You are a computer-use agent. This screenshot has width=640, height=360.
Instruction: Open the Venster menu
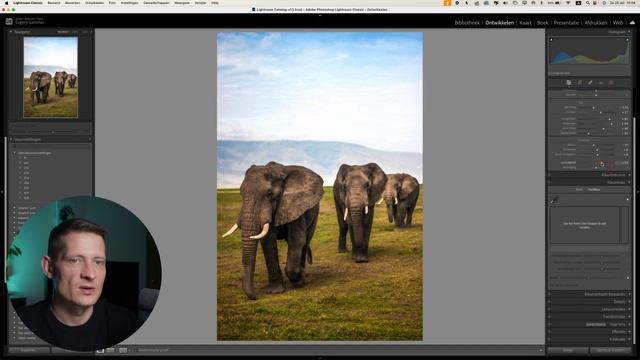pos(200,3)
